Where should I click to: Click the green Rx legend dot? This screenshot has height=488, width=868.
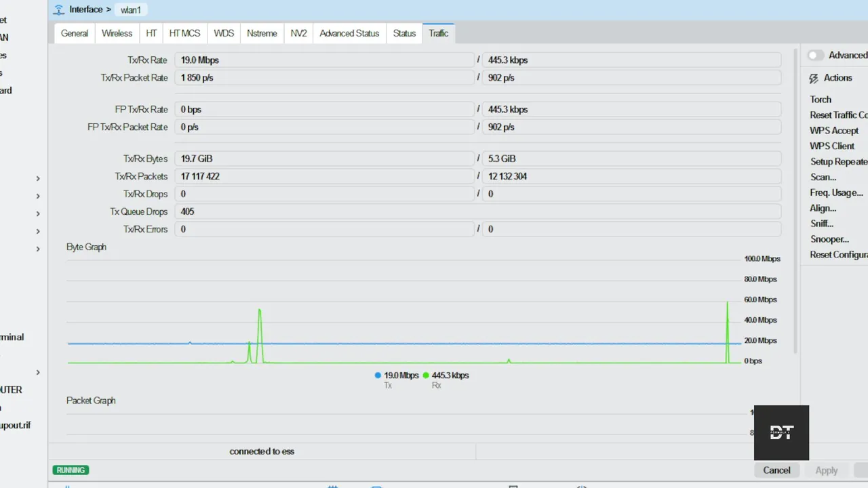(x=426, y=375)
